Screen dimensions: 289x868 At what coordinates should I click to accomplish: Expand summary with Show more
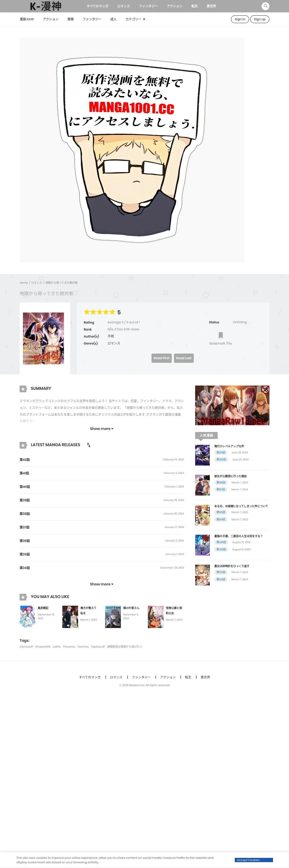click(102, 429)
